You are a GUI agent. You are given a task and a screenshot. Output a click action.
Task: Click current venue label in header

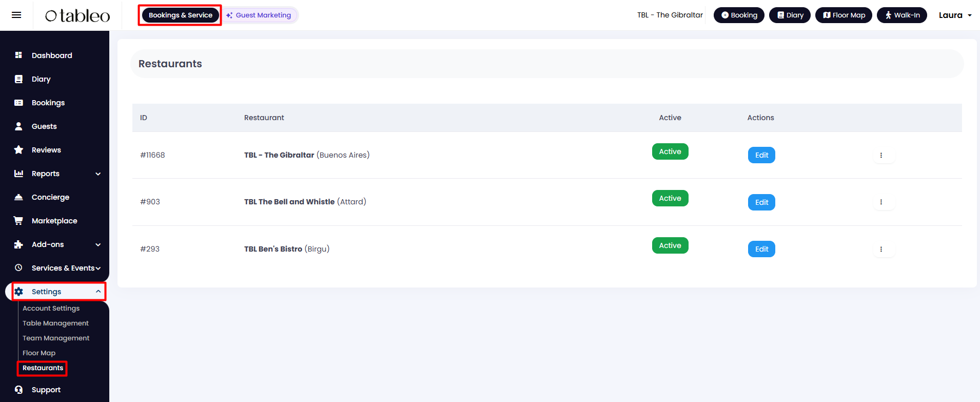(670, 15)
